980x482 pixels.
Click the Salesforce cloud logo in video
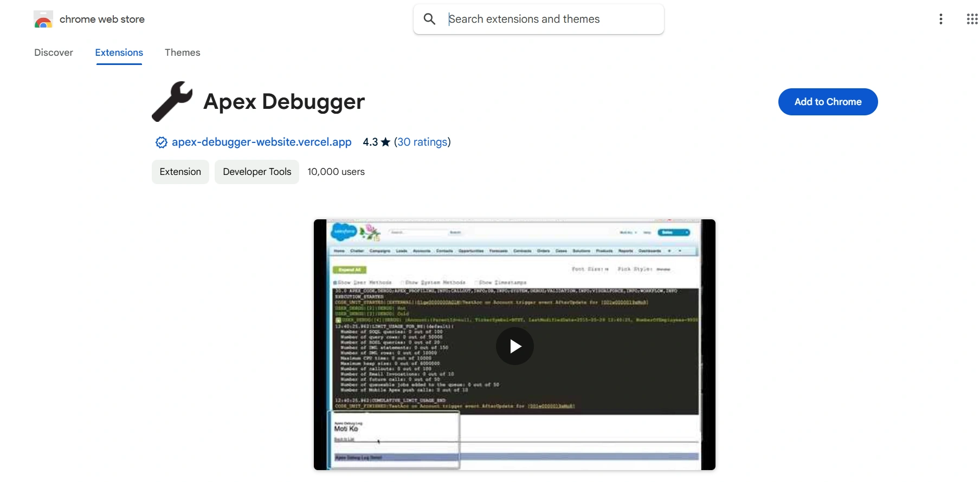tap(344, 232)
